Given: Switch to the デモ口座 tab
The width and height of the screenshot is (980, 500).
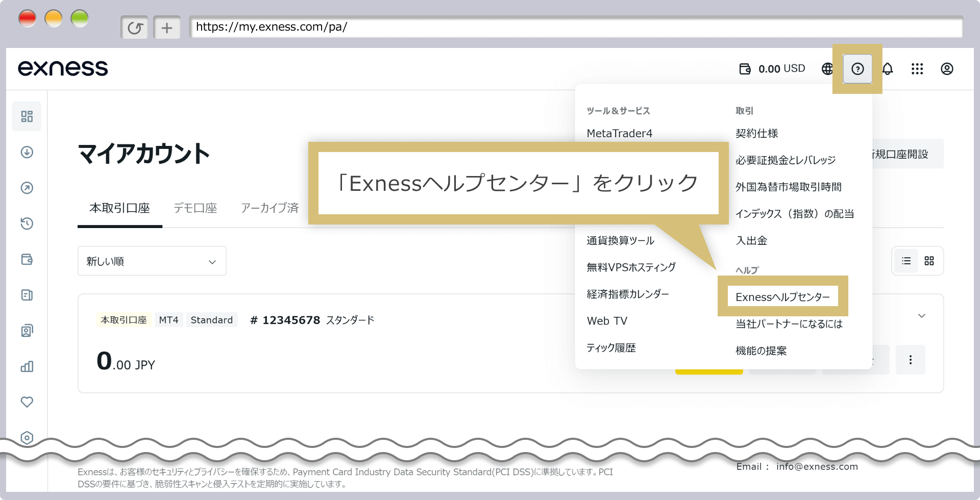Looking at the screenshot, I should [195, 208].
